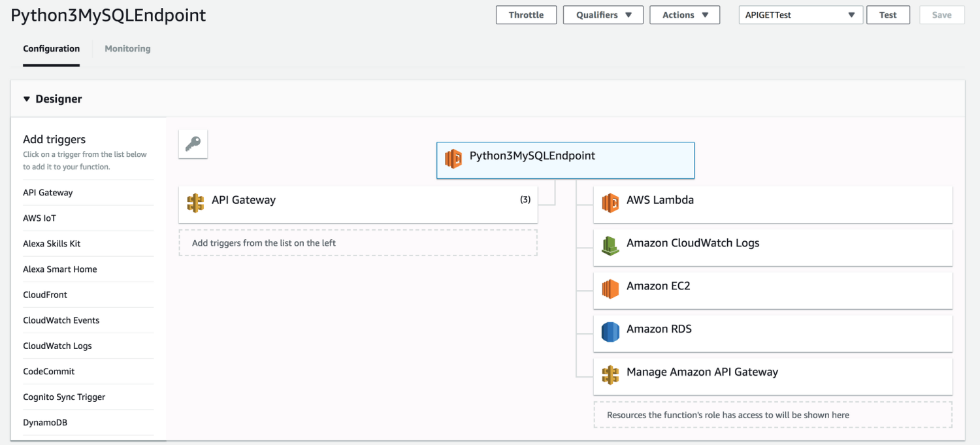980x445 pixels.
Task: Click the Throttle button
Action: click(x=526, y=15)
